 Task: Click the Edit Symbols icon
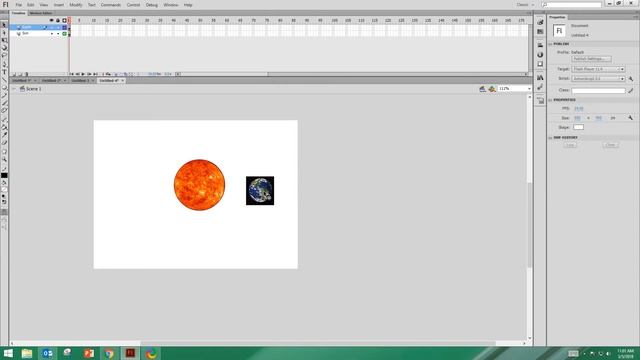(x=492, y=89)
